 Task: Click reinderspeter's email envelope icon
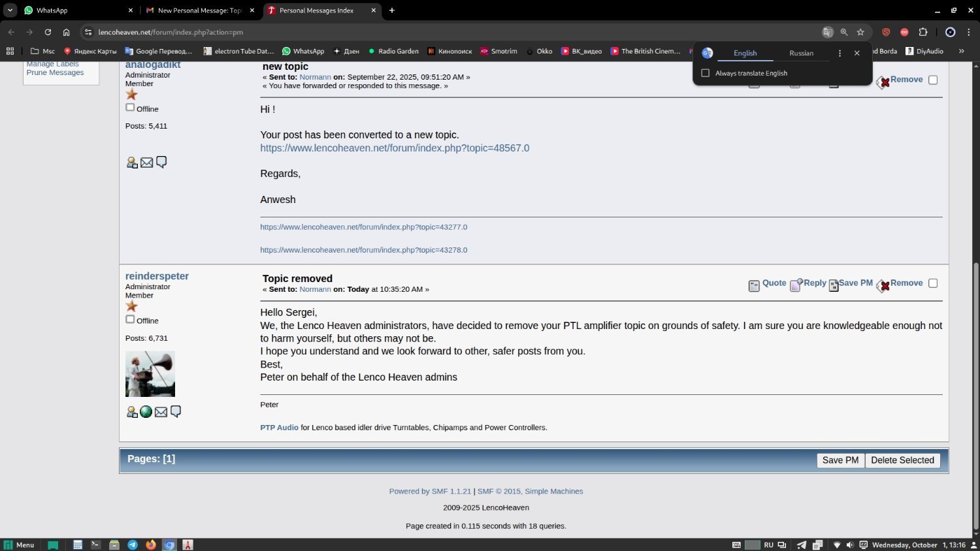pos(161,412)
